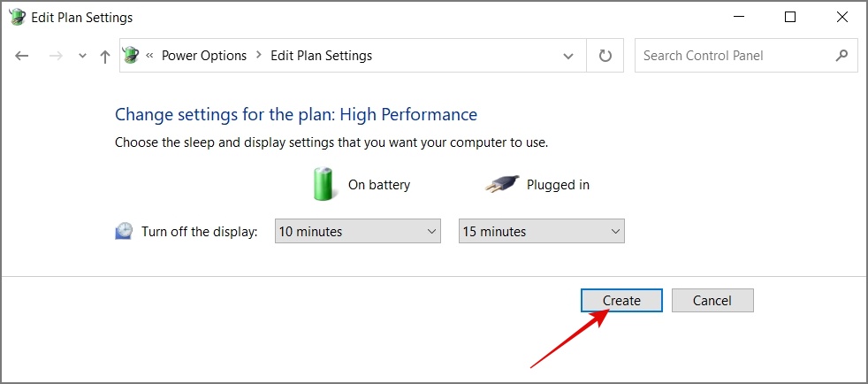Click the Power Options icon in the address bar
Viewport: 868px width, 384px height.
[x=131, y=56]
